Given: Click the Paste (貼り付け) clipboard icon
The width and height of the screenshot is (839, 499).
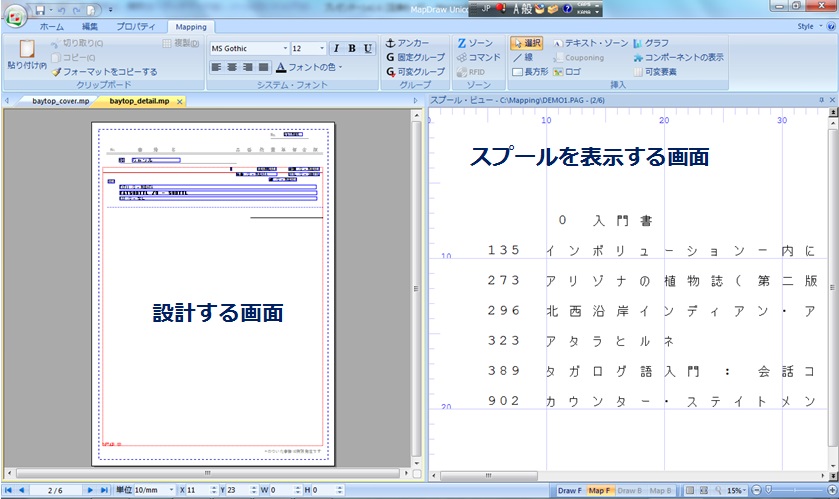Looking at the screenshot, I should (27, 49).
